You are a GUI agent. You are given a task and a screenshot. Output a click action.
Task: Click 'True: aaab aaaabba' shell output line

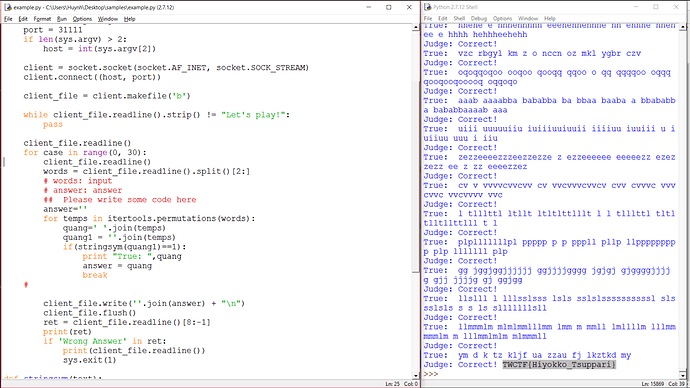549,100
